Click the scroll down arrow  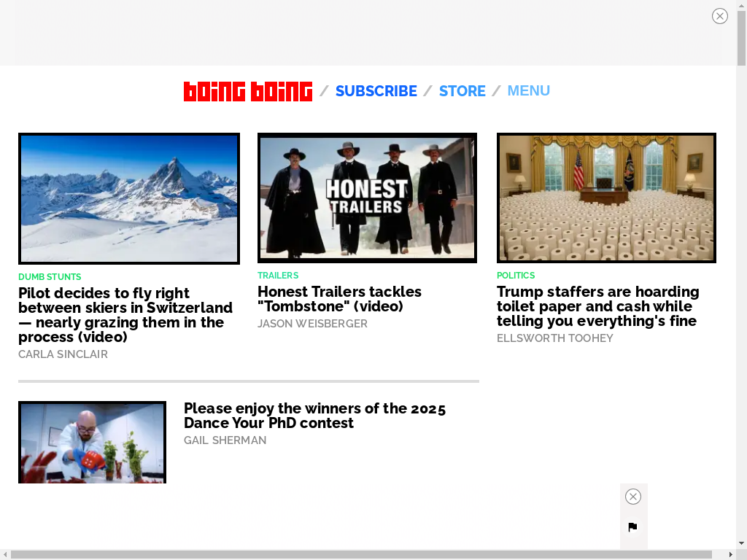coord(741,543)
